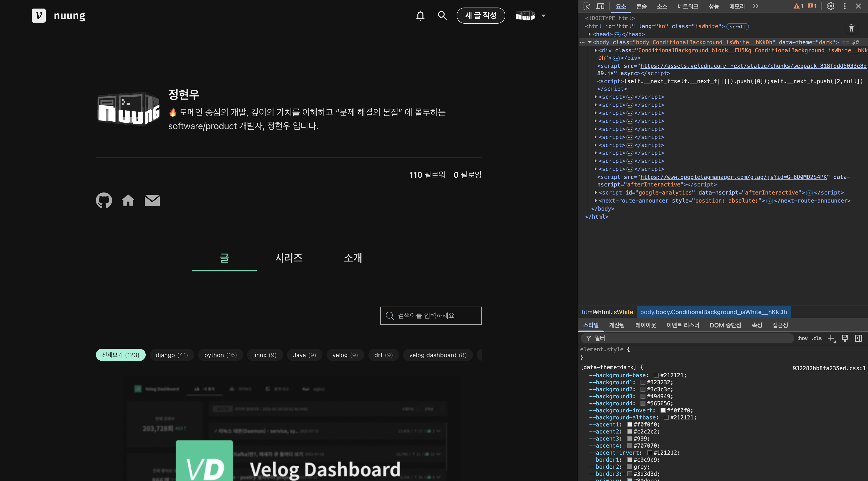This screenshot has height=481, width=868.
Task: Expand the ConditionalBackground_block div
Action: (596, 50)
